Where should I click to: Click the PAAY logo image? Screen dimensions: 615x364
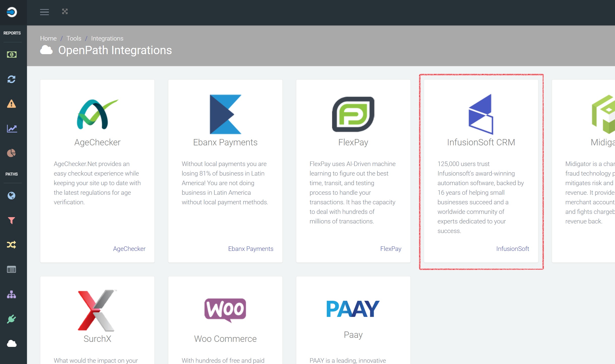point(353,309)
